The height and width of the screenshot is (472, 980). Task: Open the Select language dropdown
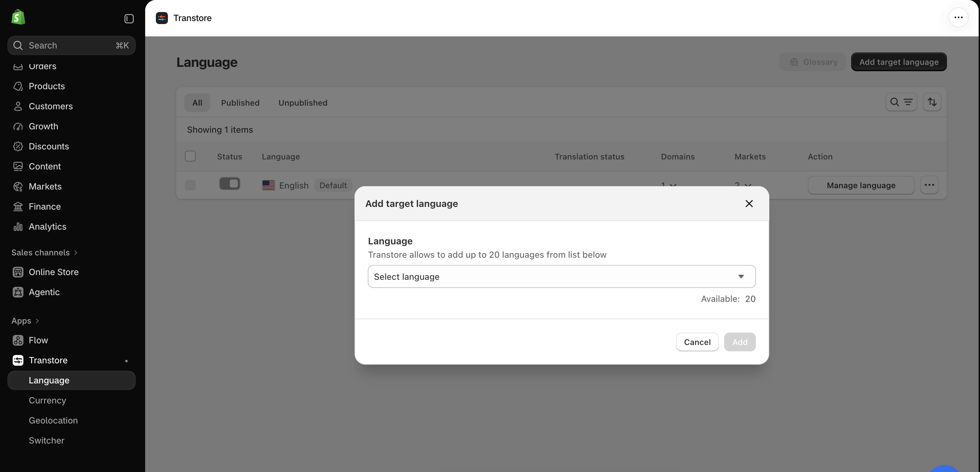pos(562,276)
